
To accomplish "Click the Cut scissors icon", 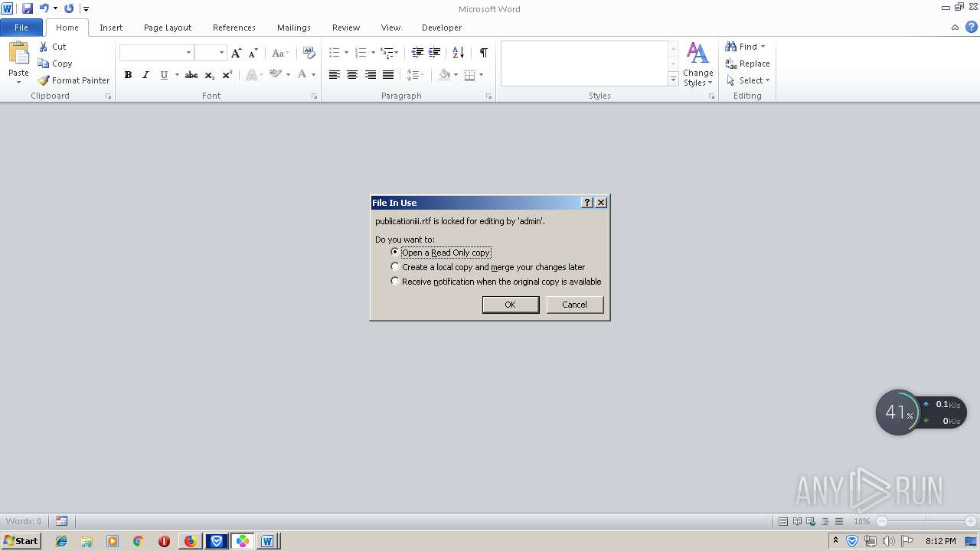I will (44, 47).
